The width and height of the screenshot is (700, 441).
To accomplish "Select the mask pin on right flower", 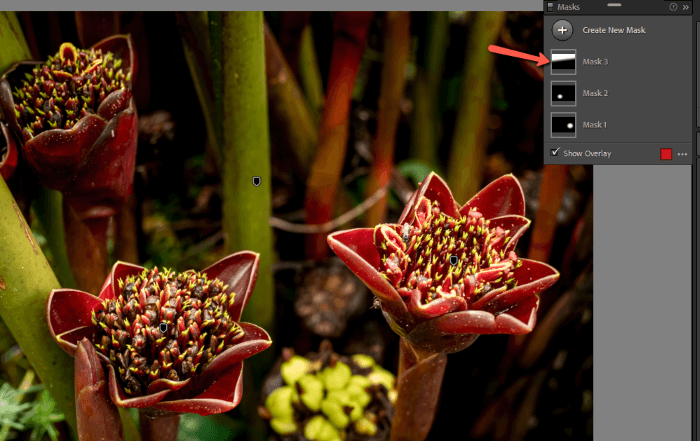I will pyautogui.click(x=454, y=260).
